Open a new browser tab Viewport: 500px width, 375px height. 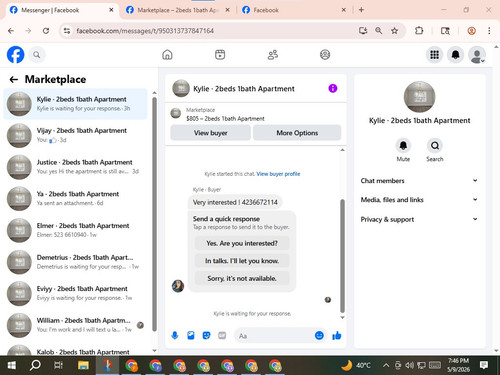[x=361, y=10]
